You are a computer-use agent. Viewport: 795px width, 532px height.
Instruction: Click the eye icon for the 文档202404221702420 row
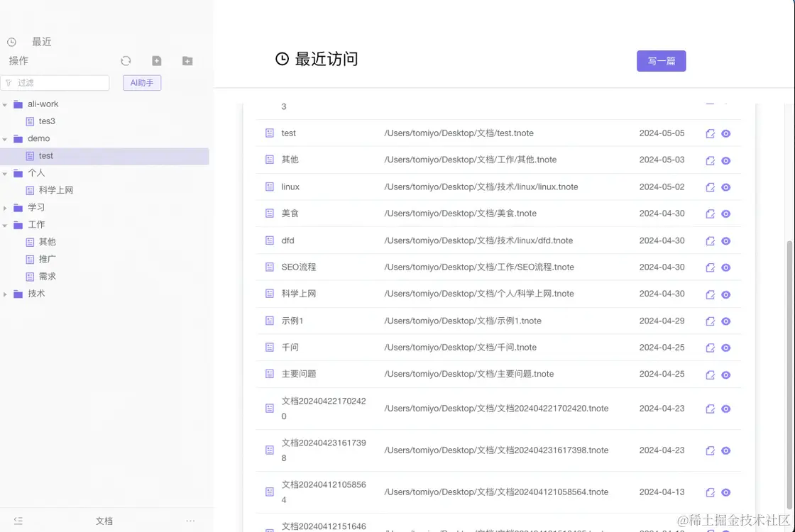pyautogui.click(x=725, y=409)
